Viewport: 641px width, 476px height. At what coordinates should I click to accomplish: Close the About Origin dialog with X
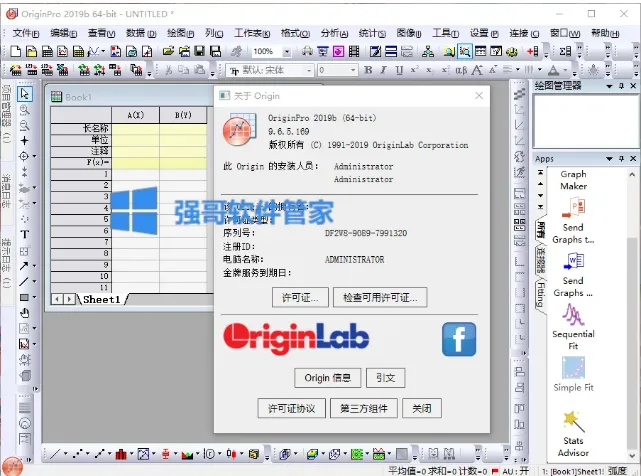click(479, 96)
